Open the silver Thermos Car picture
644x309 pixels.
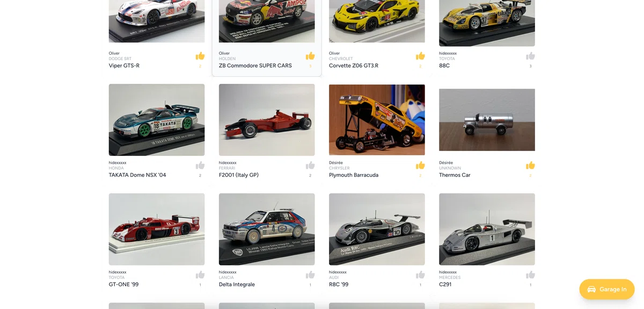[487, 120]
